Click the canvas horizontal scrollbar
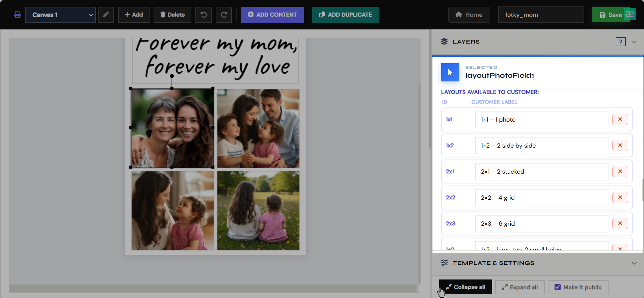This screenshot has width=644, height=298. tap(213, 288)
